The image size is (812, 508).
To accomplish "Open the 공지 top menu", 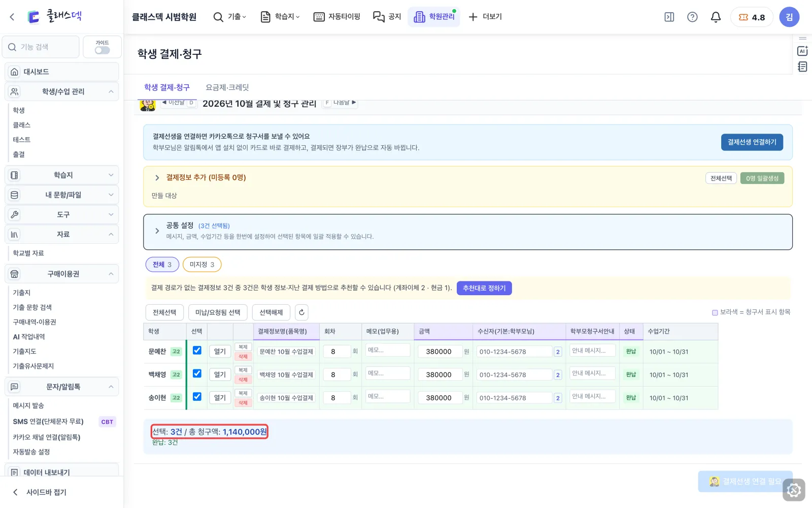I will (x=387, y=17).
